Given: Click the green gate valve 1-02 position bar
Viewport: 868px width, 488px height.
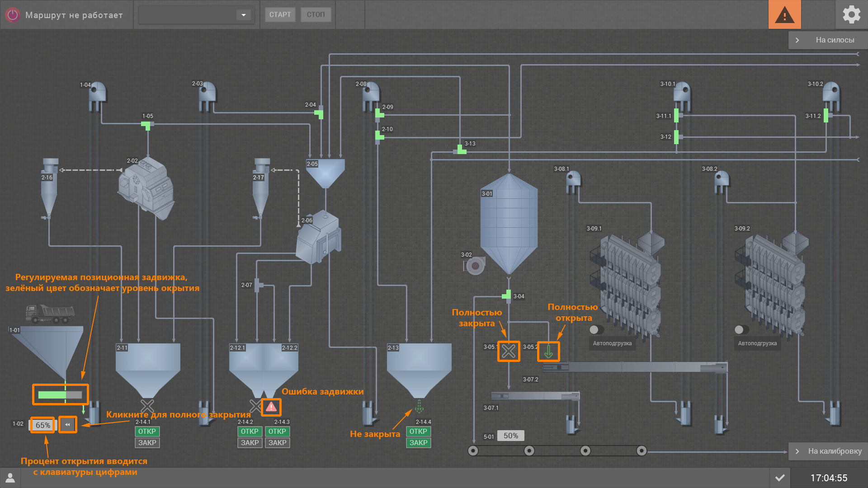Looking at the screenshot, I should point(60,395).
